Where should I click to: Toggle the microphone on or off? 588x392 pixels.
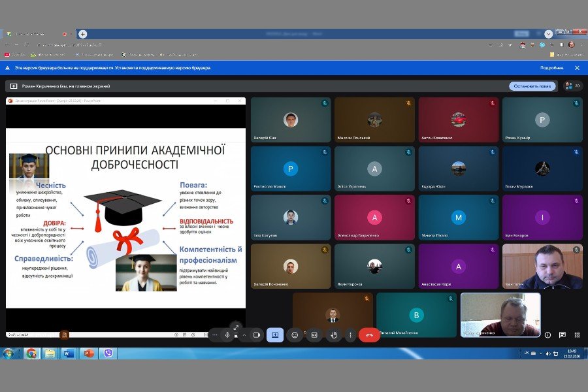(227, 335)
